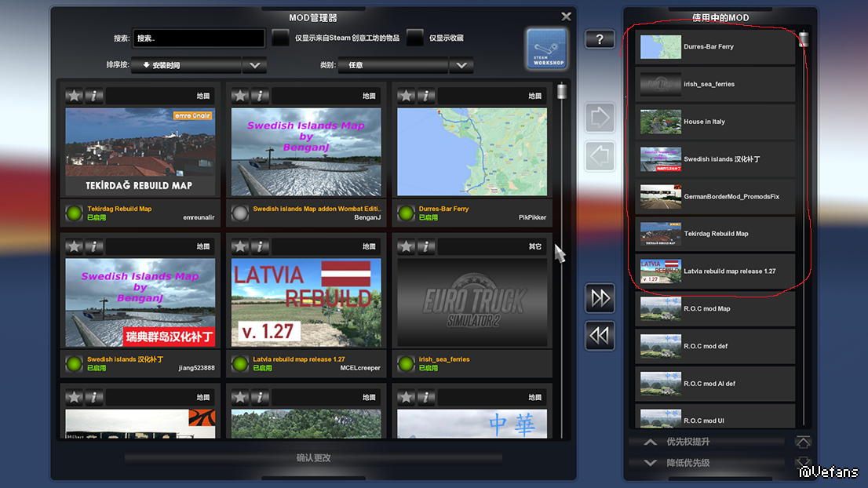The width and height of the screenshot is (868, 488).
Task: Favorite the Latvia rebuild map card
Action: [239, 246]
